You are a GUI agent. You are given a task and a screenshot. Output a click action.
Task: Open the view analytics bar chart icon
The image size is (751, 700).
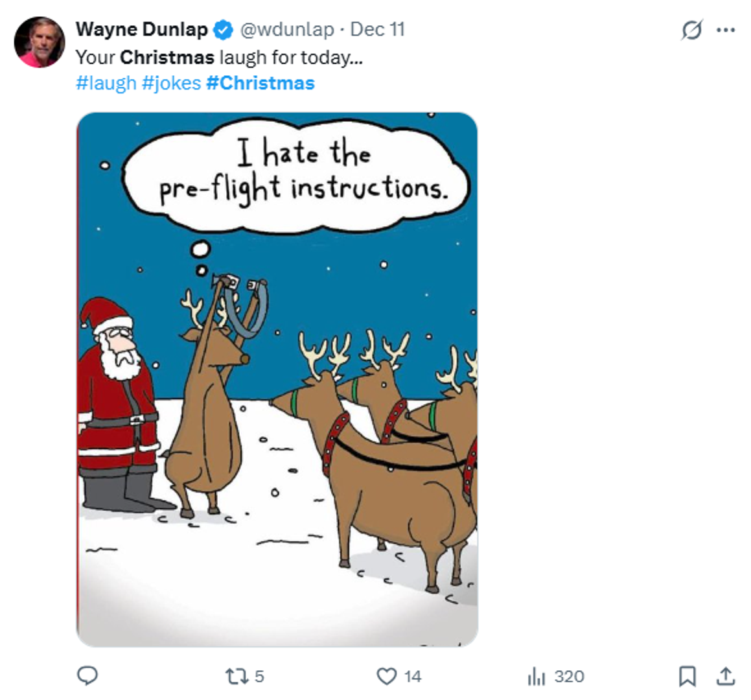pyautogui.click(x=536, y=677)
